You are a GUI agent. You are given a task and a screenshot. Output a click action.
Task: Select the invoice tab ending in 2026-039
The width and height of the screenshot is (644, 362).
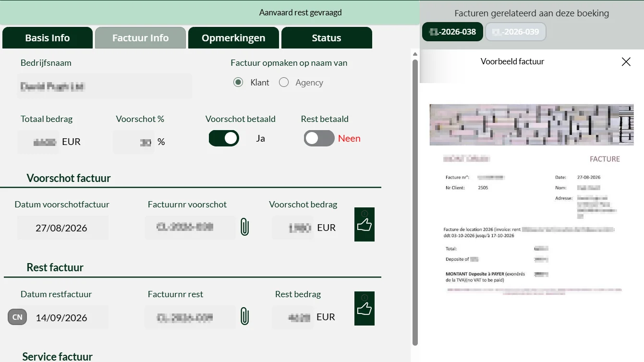click(516, 32)
